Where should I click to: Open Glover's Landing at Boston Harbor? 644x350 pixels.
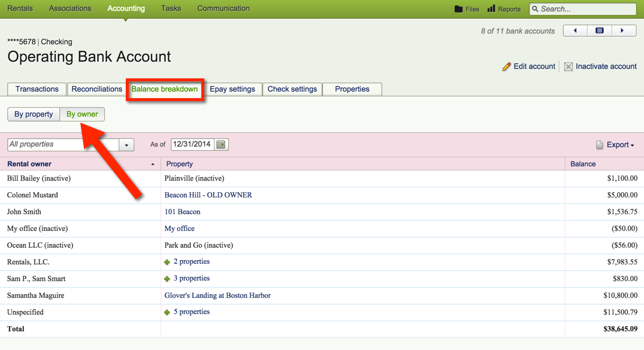[217, 295]
